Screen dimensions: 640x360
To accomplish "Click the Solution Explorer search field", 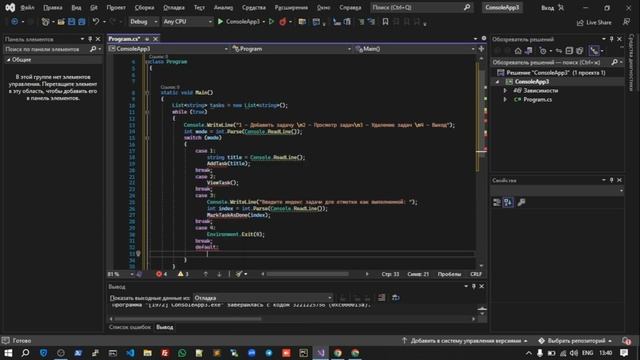I will 557,62.
